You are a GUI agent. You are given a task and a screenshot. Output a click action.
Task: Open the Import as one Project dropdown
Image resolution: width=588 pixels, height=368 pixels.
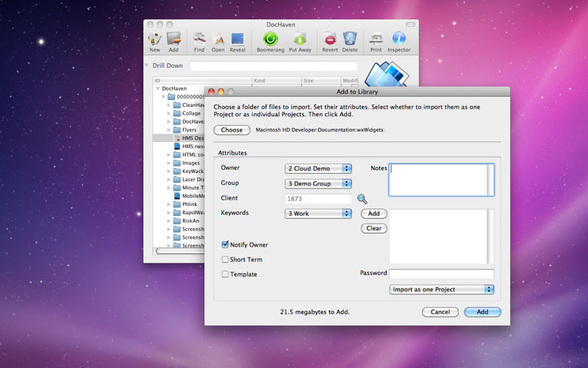442,289
